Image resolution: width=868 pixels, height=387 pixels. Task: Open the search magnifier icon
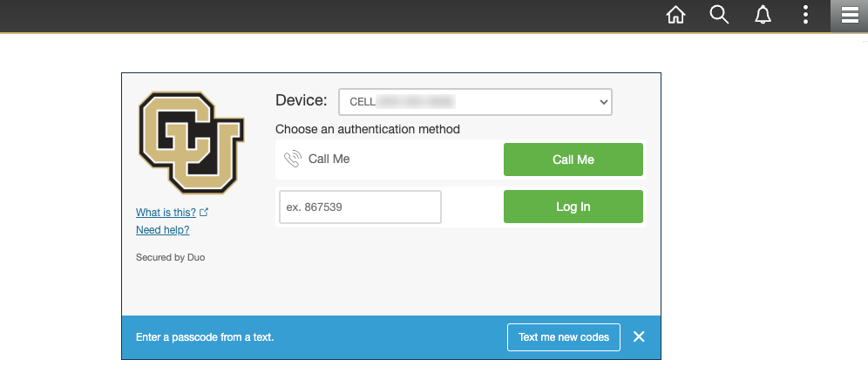tap(719, 15)
